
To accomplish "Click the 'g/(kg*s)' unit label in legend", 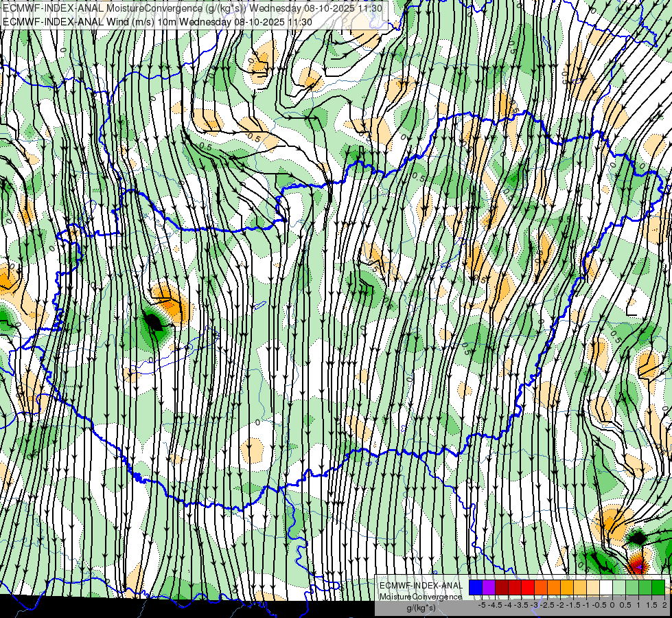I will coord(421,608).
